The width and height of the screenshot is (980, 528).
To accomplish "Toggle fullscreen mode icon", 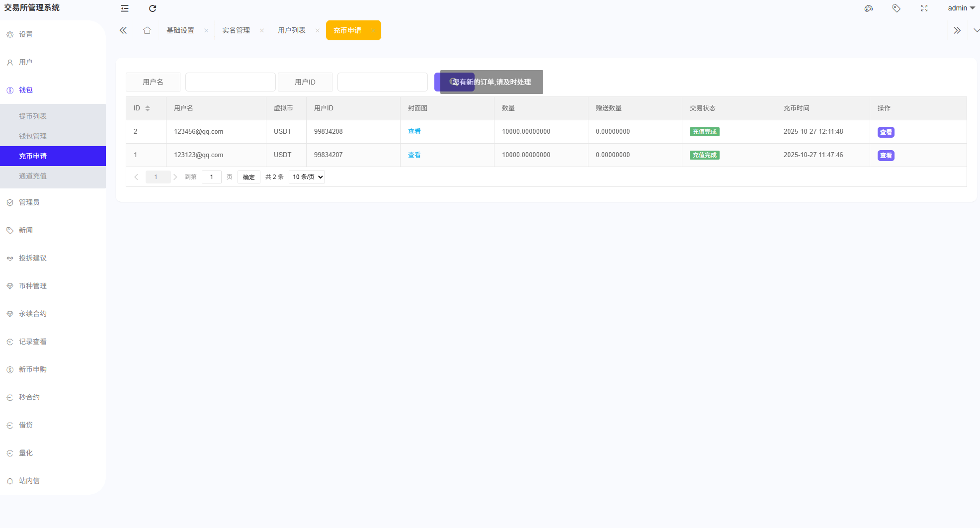I will pyautogui.click(x=924, y=8).
